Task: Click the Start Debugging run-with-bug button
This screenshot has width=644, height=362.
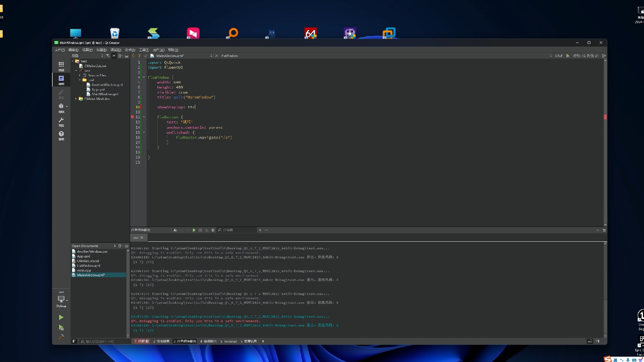Action: [x=61, y=327]
